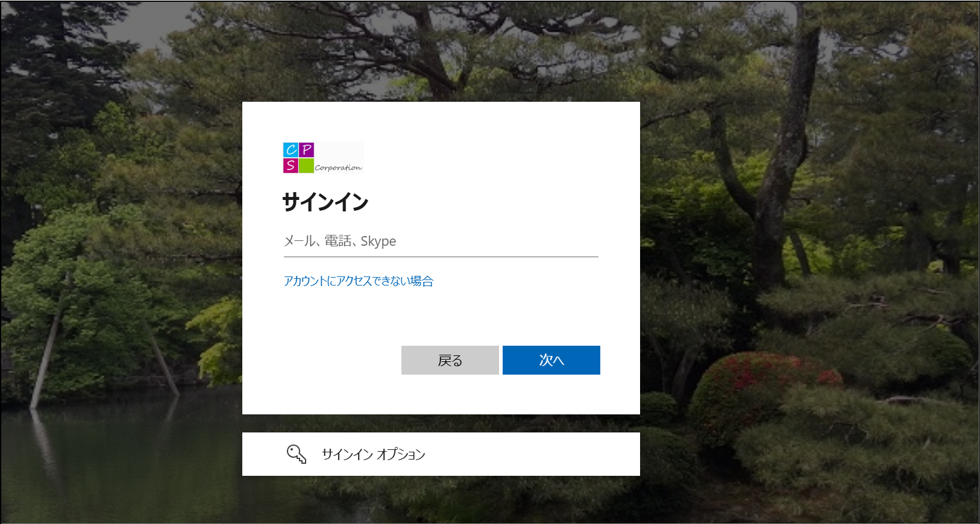Viewport: 980px width, 524px height.
Task: Click the purple P square in logo
Action: (306, 149)
